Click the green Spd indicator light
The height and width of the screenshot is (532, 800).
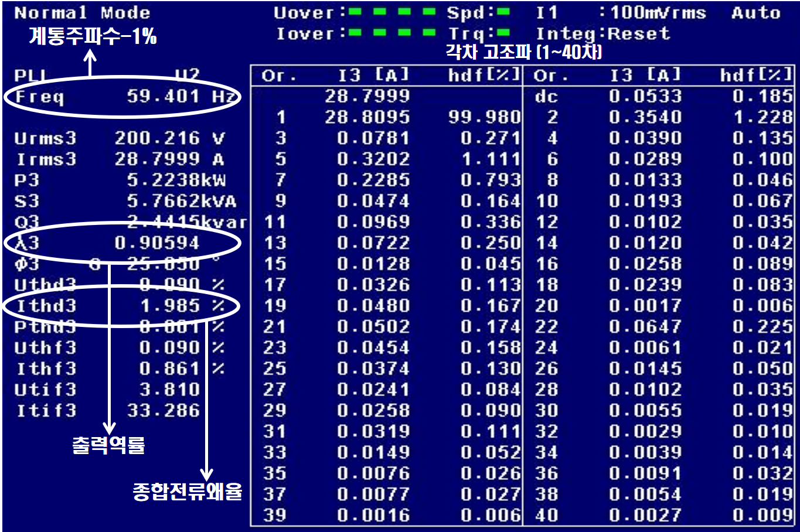[503, 12]
